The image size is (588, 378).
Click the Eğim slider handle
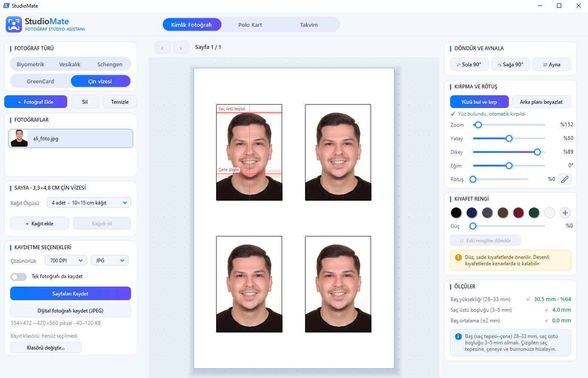509,165
